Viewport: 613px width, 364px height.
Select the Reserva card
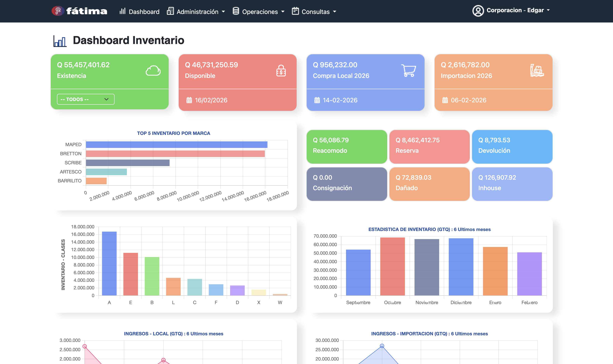point(429,147)
